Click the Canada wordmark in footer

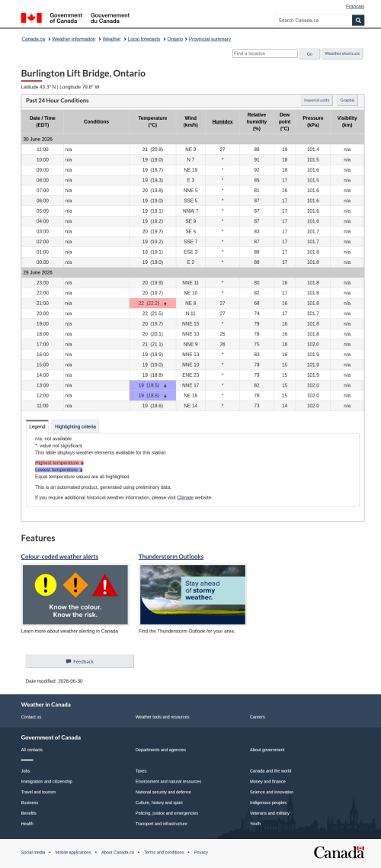point(339,852)
